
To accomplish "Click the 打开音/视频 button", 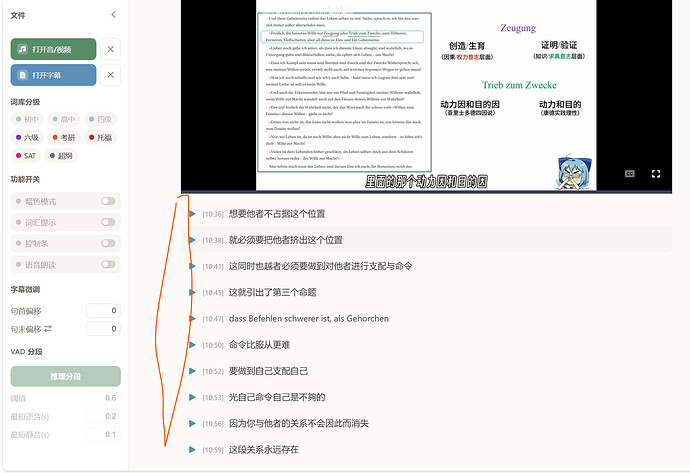I will pos(53,49).
